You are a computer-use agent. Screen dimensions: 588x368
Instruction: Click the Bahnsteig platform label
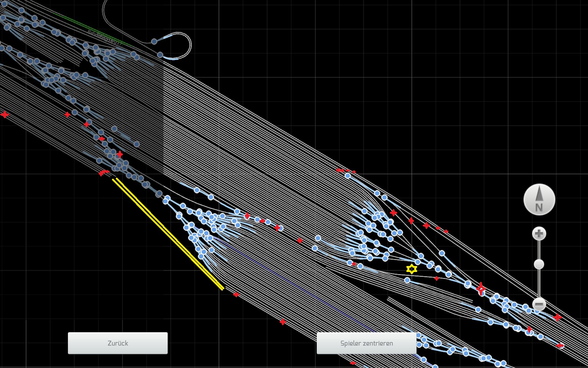(x=105, y=38)
